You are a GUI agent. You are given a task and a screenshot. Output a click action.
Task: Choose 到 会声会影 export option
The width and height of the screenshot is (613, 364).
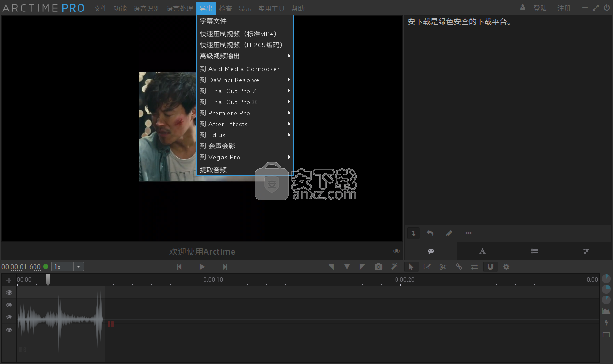[245, 146]
